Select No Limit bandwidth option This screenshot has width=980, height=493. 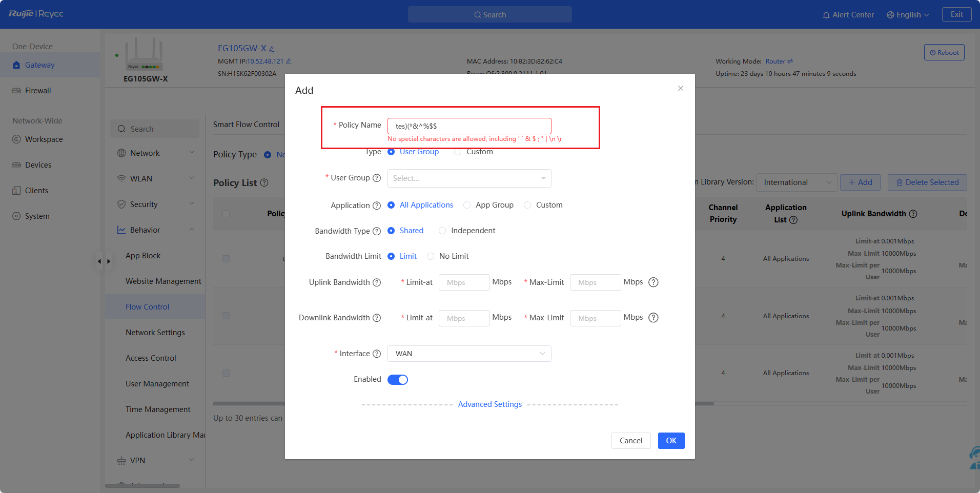[x=431, y=256]
